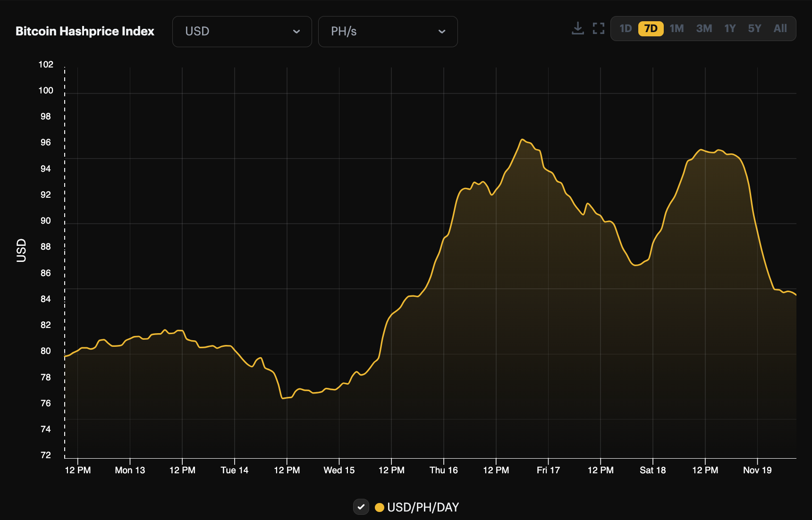This screenshot has height=520, width=812.
Task: Open the PH/s unit dropdown
Action: click(388, 31)
